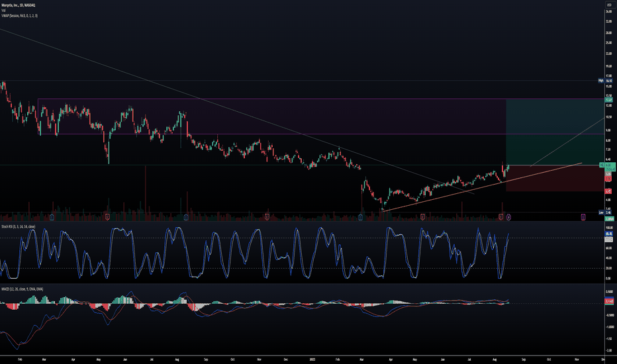Viewport: 617px width, 364px height.
Task: Click the blue Stoch RSI value label on scale
Action: click(609, 234)
